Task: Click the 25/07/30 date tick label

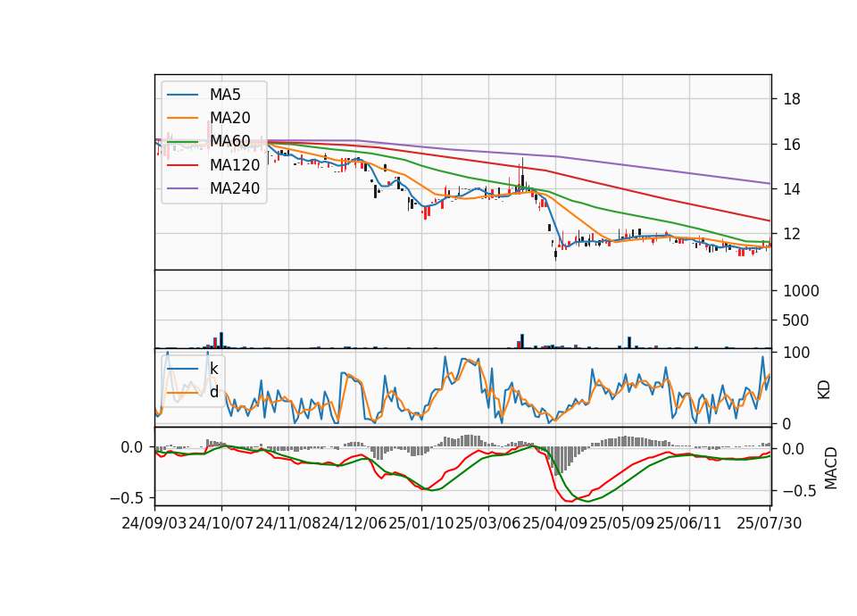Action: (x=770, y=523)
